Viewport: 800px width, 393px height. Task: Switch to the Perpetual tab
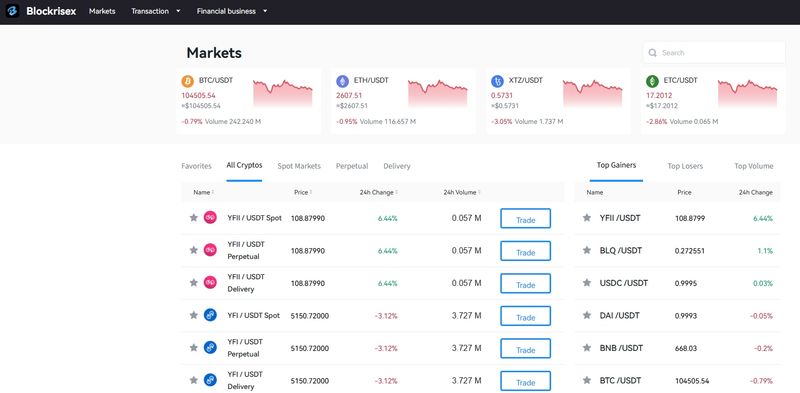pyautogui.click(x=352, y=166)
